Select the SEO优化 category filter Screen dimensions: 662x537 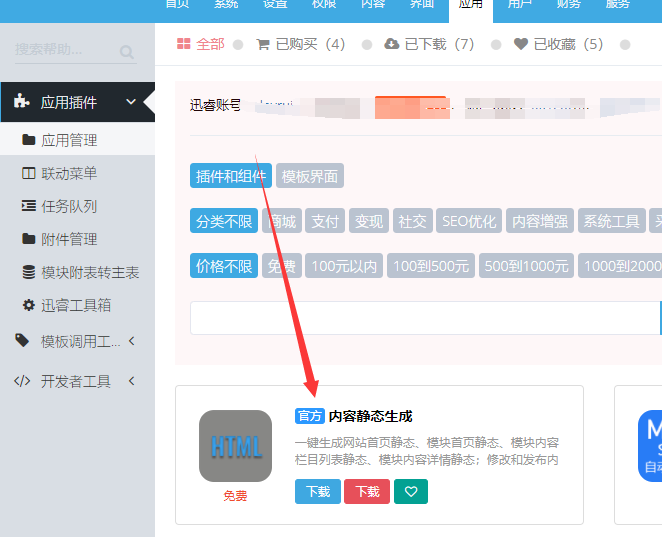(469, 221)
